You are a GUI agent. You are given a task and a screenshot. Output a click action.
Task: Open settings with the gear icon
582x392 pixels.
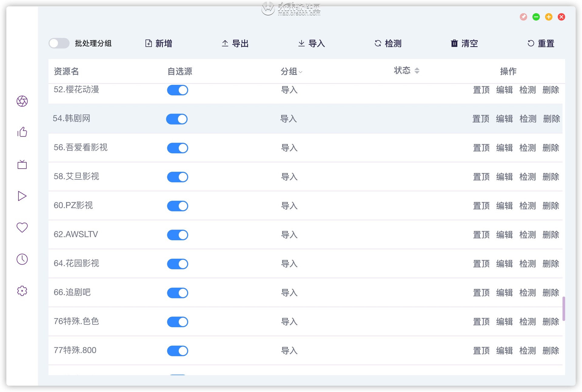point(22,291)
